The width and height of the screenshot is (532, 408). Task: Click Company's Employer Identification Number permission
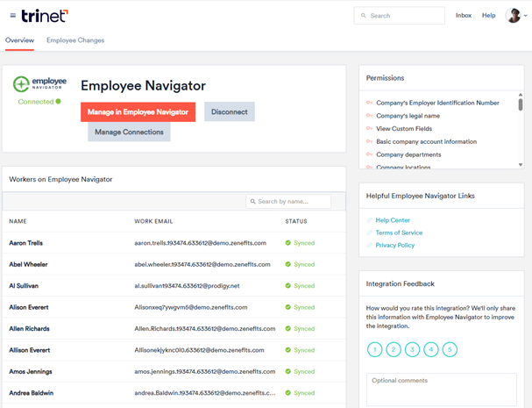437,103
